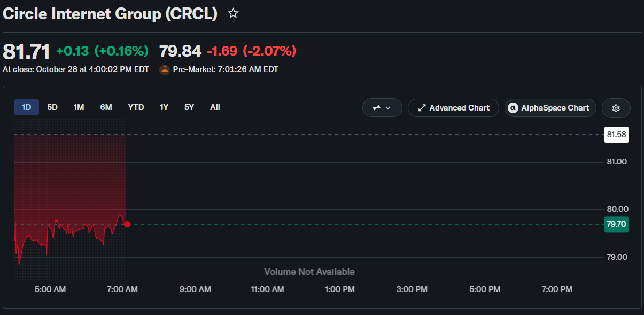Click the 11:00 AM axis label
644x315 pixels.
click(267, 289)
